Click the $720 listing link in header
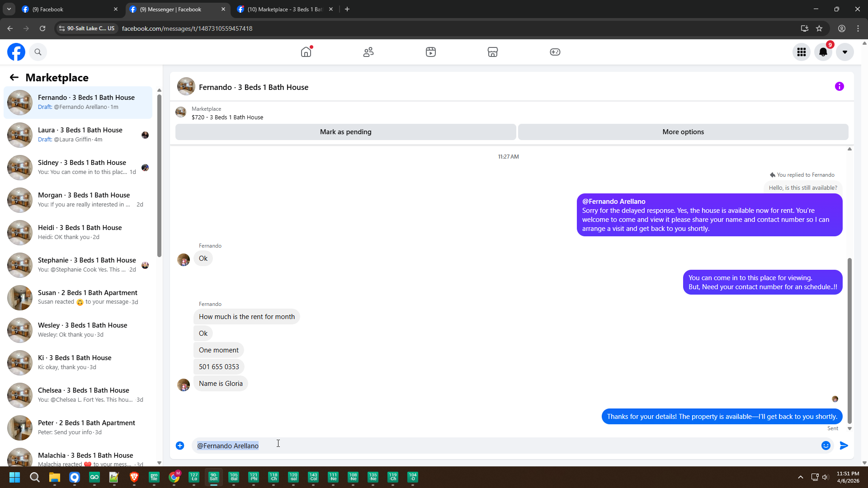This screenshot has height=488, width=868. coord(227,117)
